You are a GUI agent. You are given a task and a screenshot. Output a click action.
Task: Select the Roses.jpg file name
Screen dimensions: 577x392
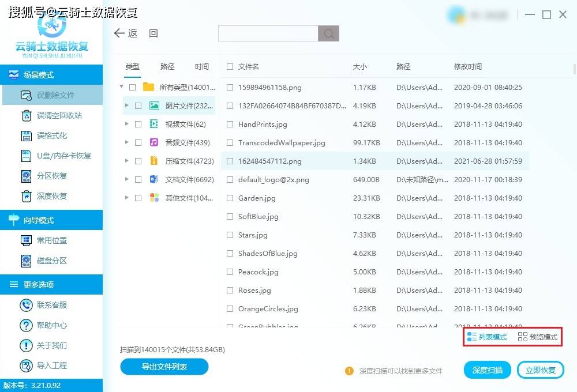point(254,291)
